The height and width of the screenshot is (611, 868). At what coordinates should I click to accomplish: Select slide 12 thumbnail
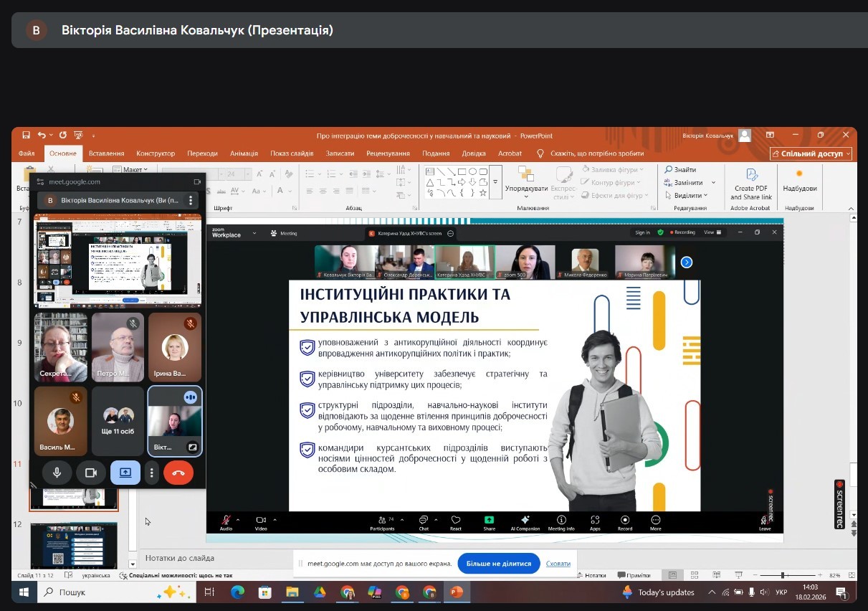click(74, 544)
